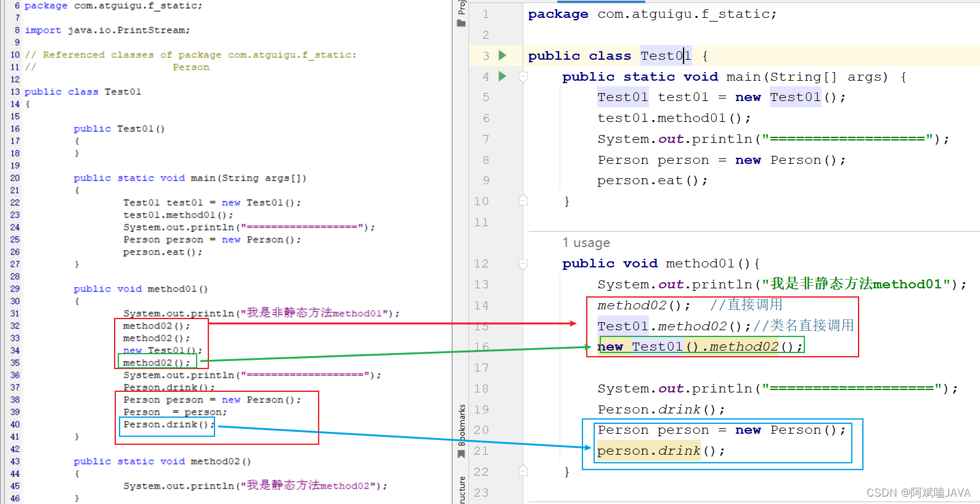Click 'Person person = new Person();' on line 8
This screenshot has height=504, width=980.
pyautogui.click(x=722, y=160)
